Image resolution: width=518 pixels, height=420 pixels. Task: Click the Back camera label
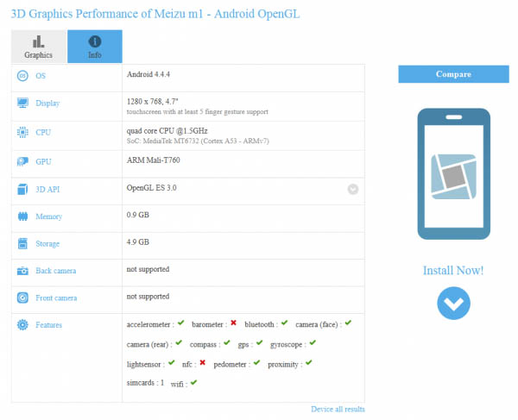coord(56,271)
